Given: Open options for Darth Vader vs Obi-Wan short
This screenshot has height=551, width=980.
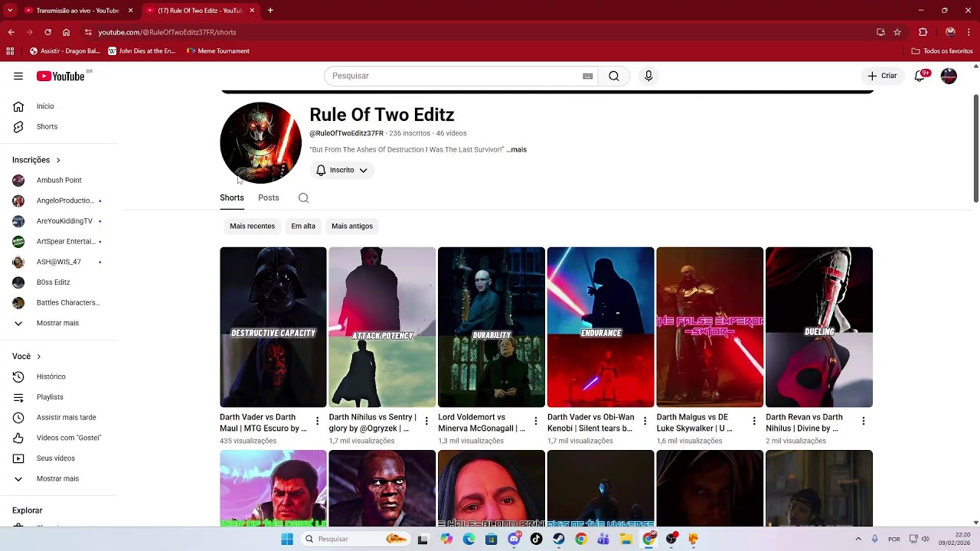Looking at the screenshot, I should (645, 421).
